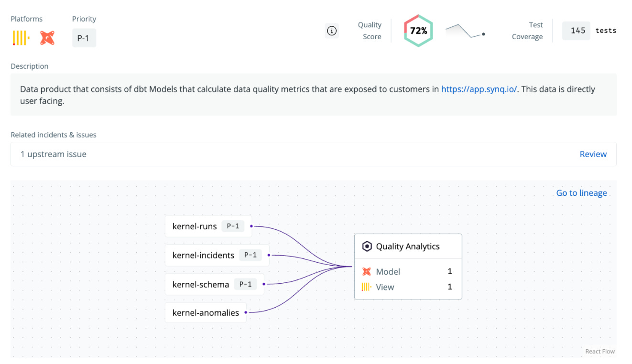
Task: Click the 145 tests count badge
Action: point(577,31)
